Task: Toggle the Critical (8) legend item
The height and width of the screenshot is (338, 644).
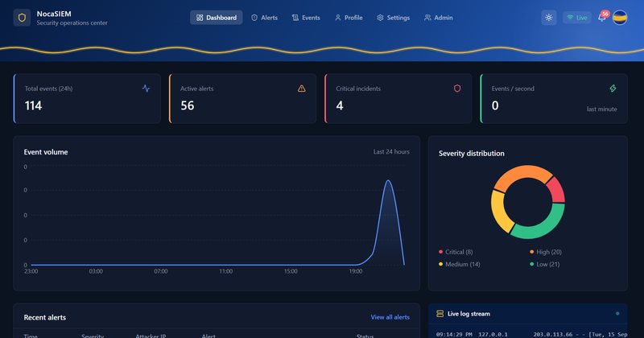Action: point(456,252)
